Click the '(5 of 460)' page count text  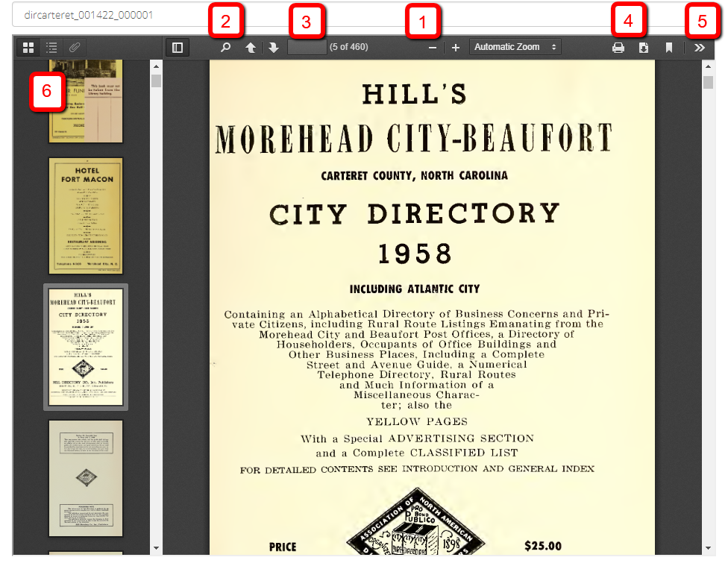coord(348,47)
